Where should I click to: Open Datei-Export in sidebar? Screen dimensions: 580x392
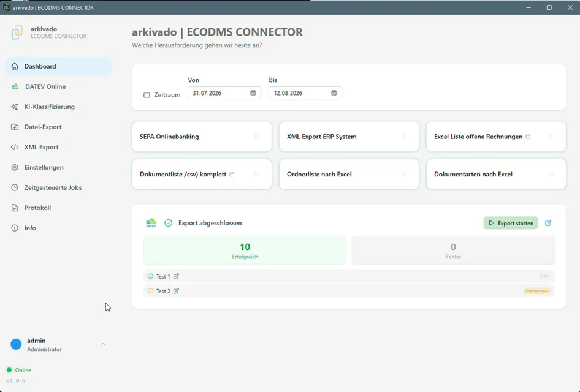(x=58, y=127)
